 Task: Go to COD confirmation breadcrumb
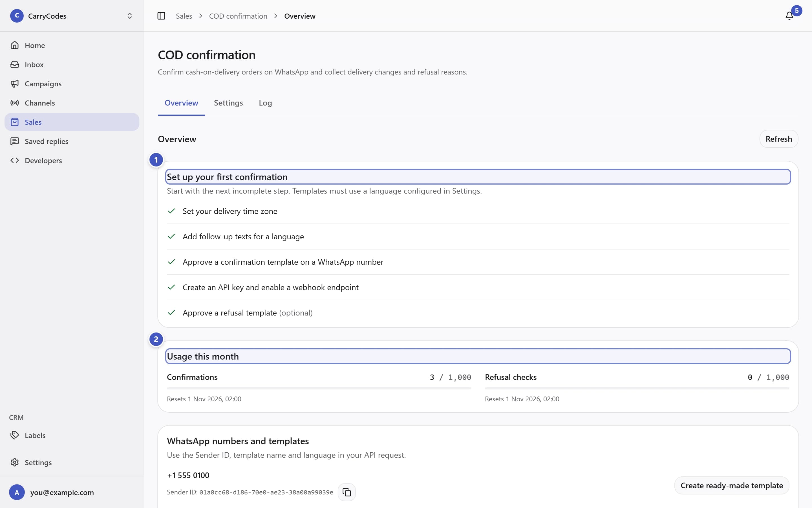[238, 16]
